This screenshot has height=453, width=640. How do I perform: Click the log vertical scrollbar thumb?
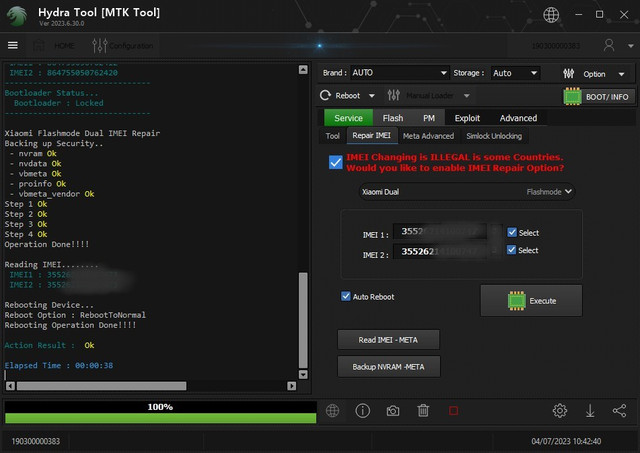point(303,320)
